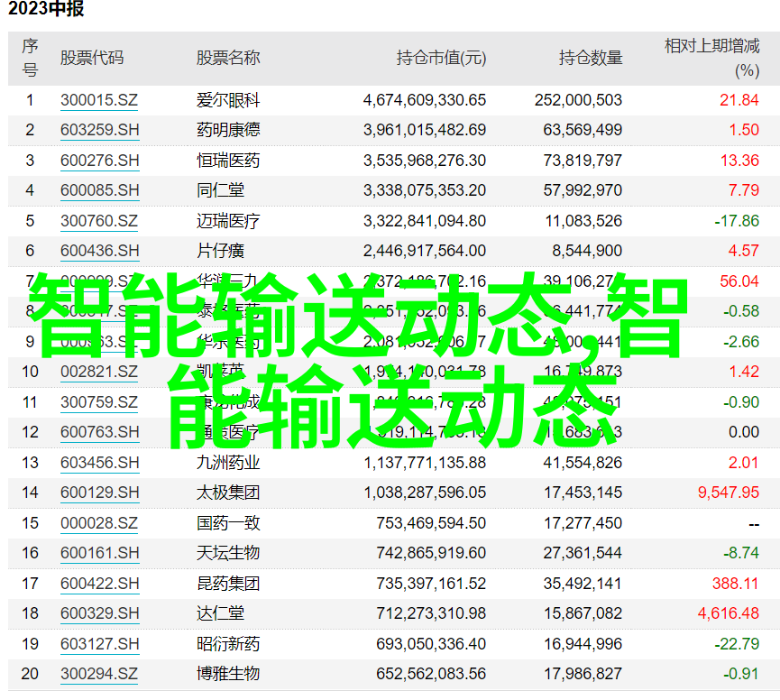Click the 相对上期增减(%) column header
The width and height of the screenshot is (780, 700).
[712, 59]
